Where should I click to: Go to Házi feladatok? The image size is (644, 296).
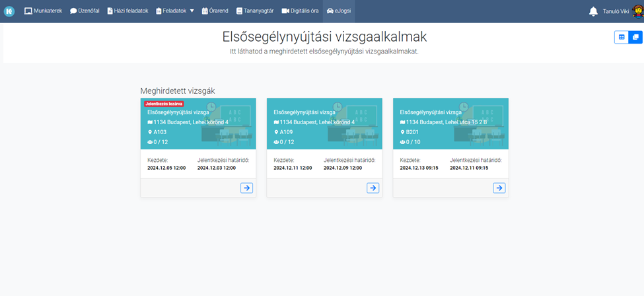tap(127, 11)
